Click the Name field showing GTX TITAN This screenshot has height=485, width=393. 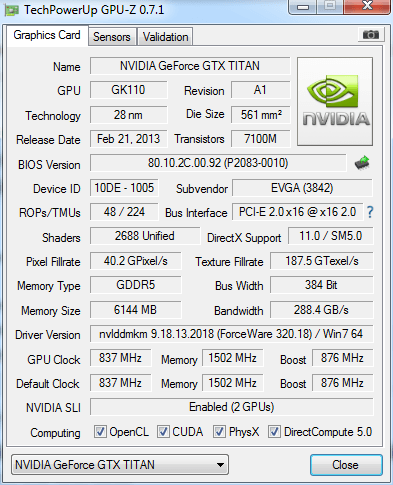click(x=190, y=66)
